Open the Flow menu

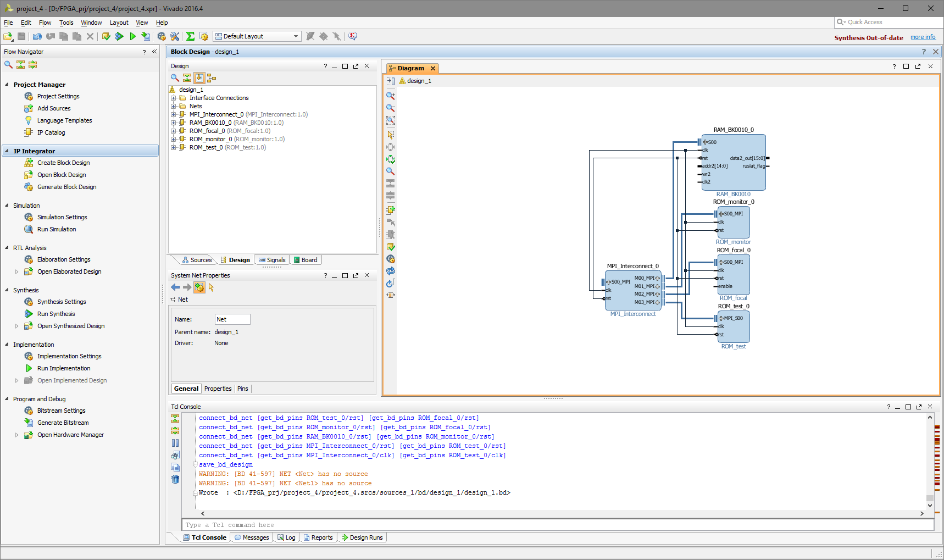(x=45, y=23)
